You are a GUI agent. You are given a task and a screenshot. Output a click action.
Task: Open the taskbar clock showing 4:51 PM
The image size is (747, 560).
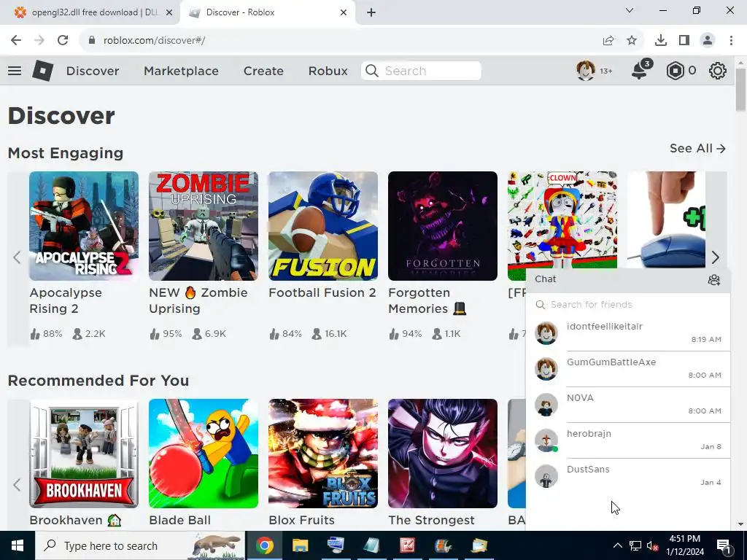coord(685,545)
